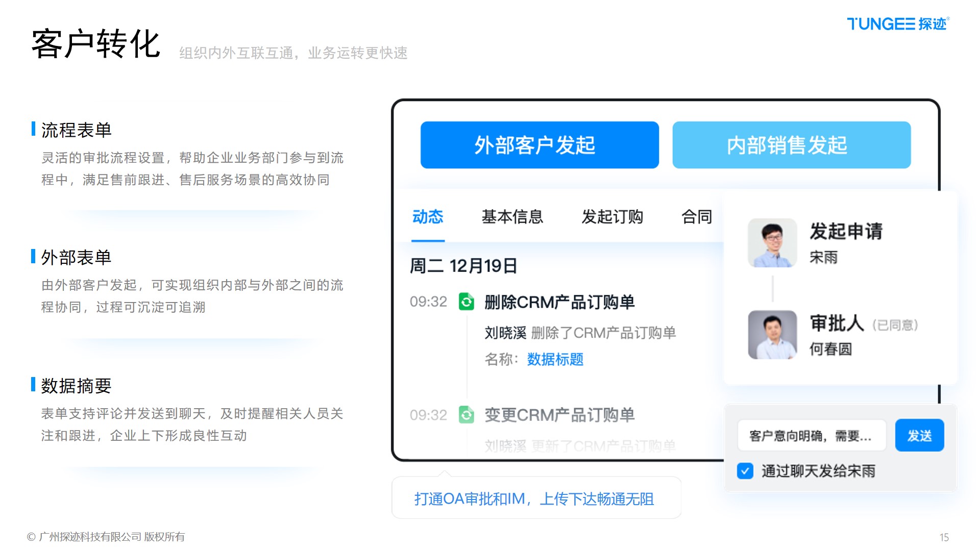The width and height of the screenshot is (980, 551).
Task: Click the 客户意向明确 comment input field
Action: (x=811, y=436)
